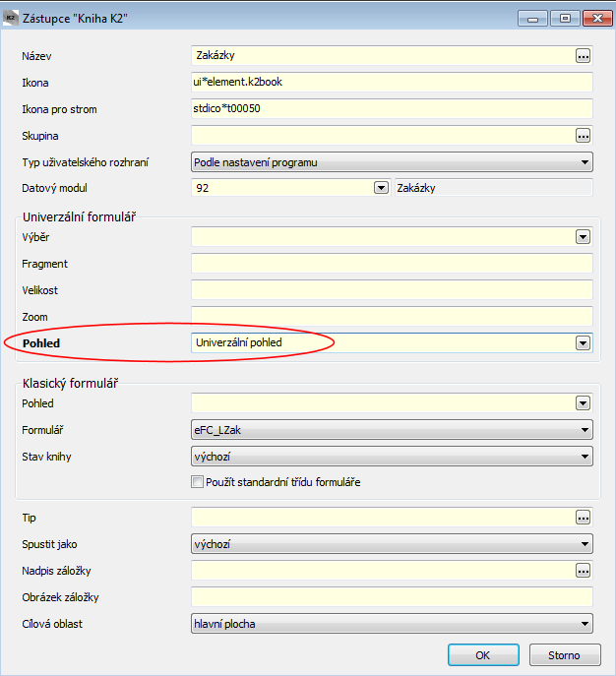Open the Skupina ellipsis browse button
The width and height of the screenshot is (616, 676).
583,136
